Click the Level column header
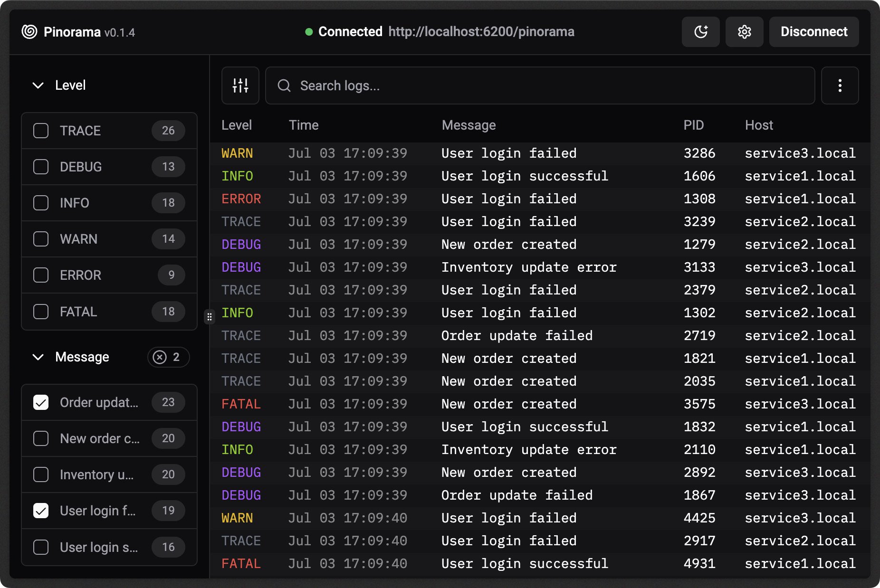Image resolution: width=880 pixels, height=588 pixels. [x=237, y=125]
